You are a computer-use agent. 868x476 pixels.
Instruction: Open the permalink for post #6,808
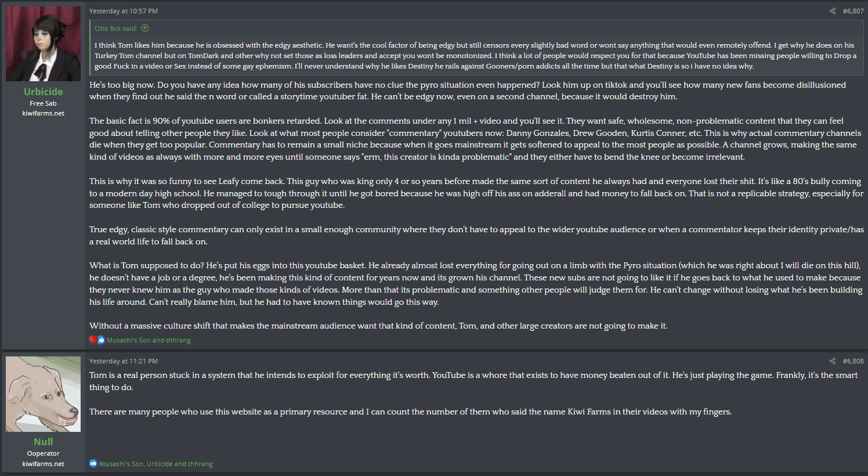tap(853, 361)
